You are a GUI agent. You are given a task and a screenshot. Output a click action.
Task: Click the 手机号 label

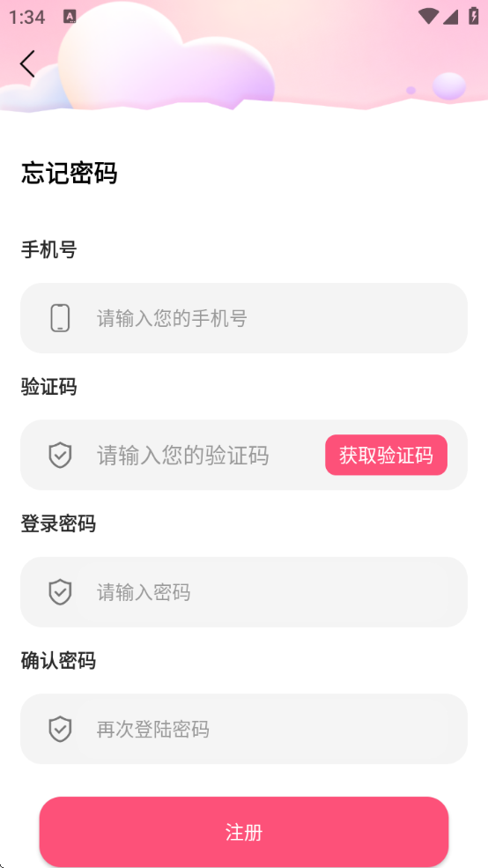pyautogui.click(x=48, y=249)
